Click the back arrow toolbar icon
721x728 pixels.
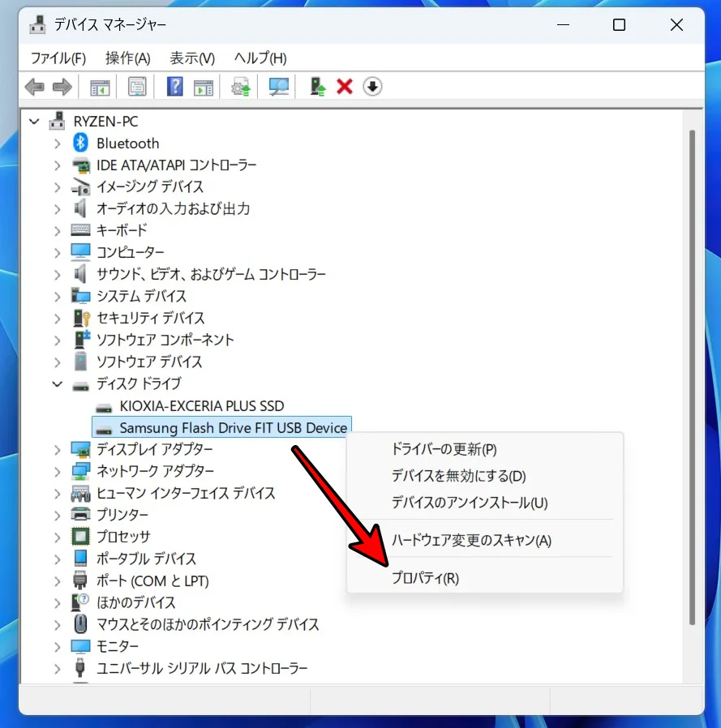[34, 87]
